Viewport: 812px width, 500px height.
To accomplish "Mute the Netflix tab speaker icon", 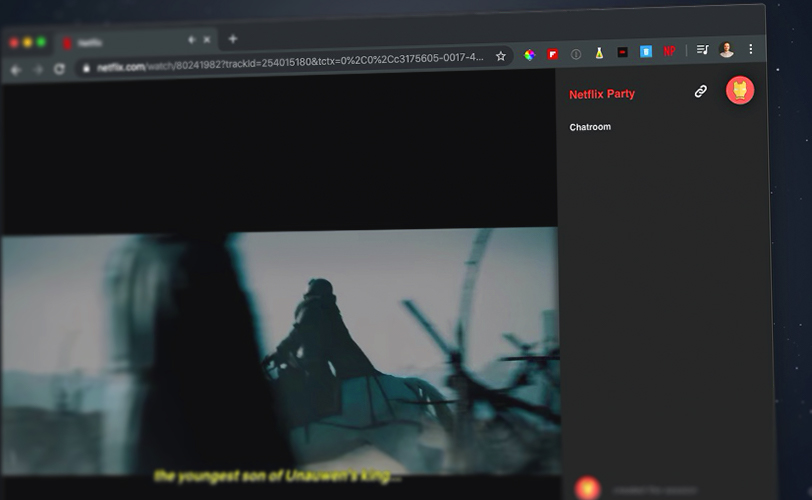I will point(191,40).
